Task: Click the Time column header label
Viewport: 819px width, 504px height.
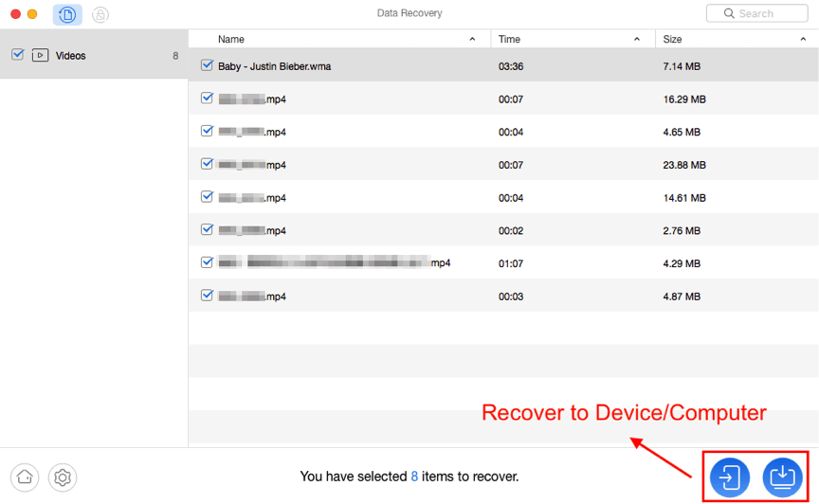Action: click(x=509, y=39)
